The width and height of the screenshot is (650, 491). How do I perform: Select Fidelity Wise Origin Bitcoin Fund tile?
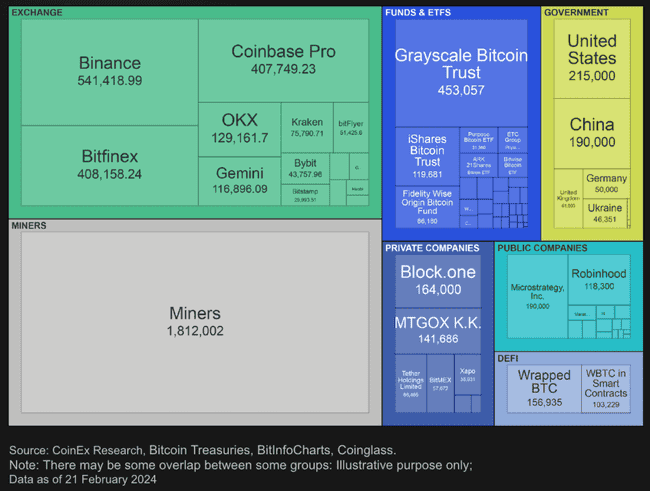(x=427, y=207)
